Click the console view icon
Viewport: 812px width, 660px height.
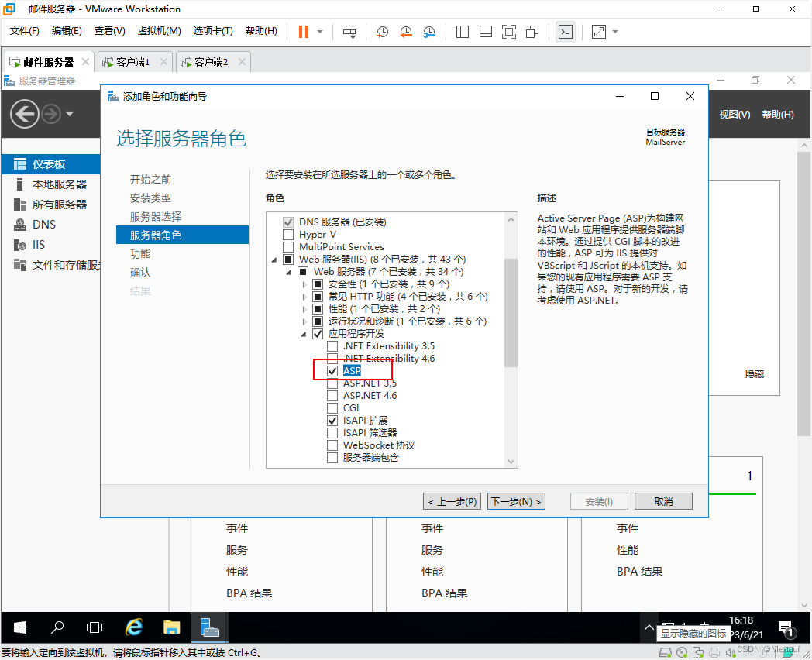tap(565, 32)
